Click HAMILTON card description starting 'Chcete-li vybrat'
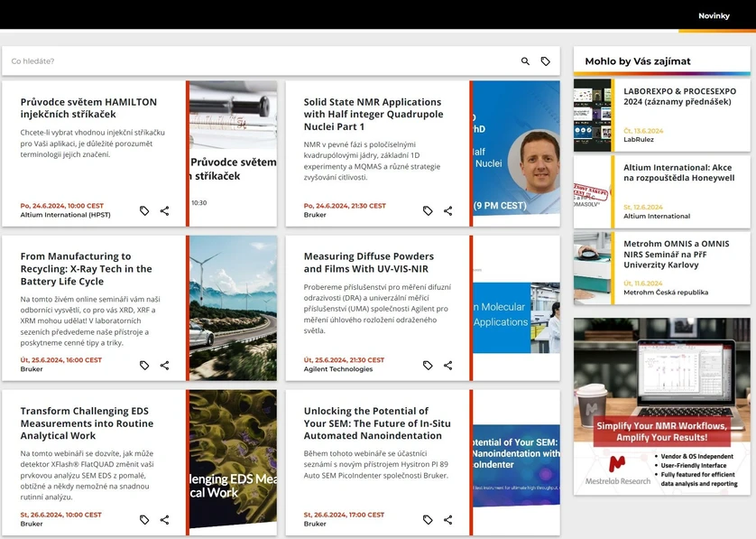Screen dimensions: 756x539 (x=93, y=144)
